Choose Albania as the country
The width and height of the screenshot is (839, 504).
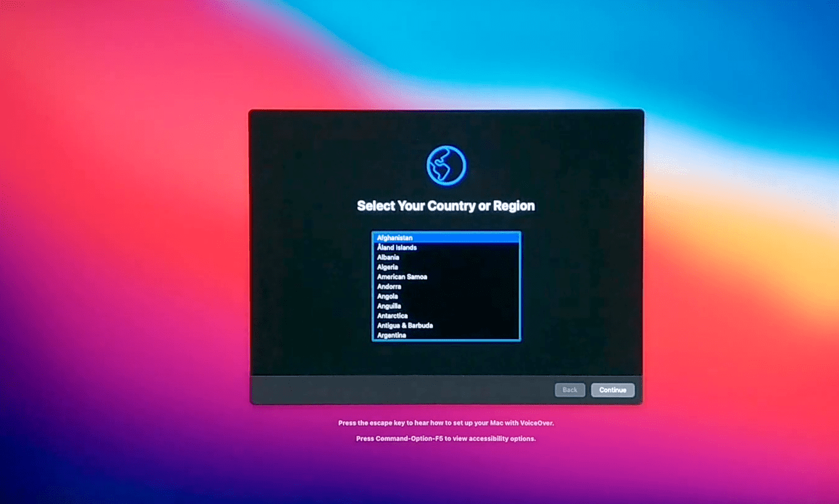[389, 258]
